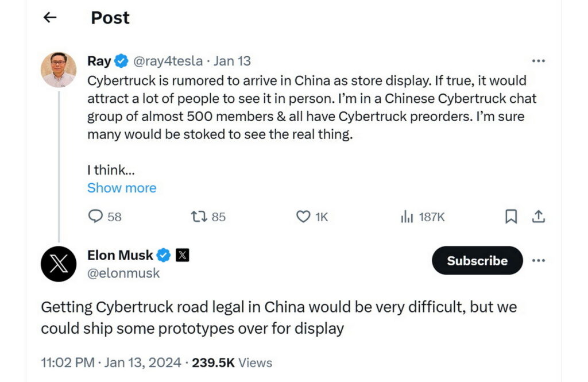588x382 pixels.
Task: Bookmark Ray's Cybertruck post
Action: (x=510, y=217)
